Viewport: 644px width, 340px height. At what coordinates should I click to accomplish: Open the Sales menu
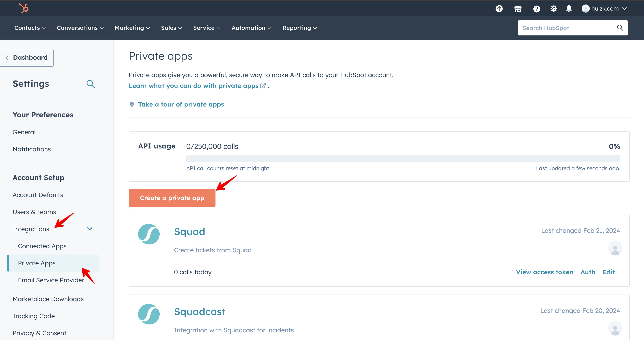pyautogui.click(x=171, y=28)
